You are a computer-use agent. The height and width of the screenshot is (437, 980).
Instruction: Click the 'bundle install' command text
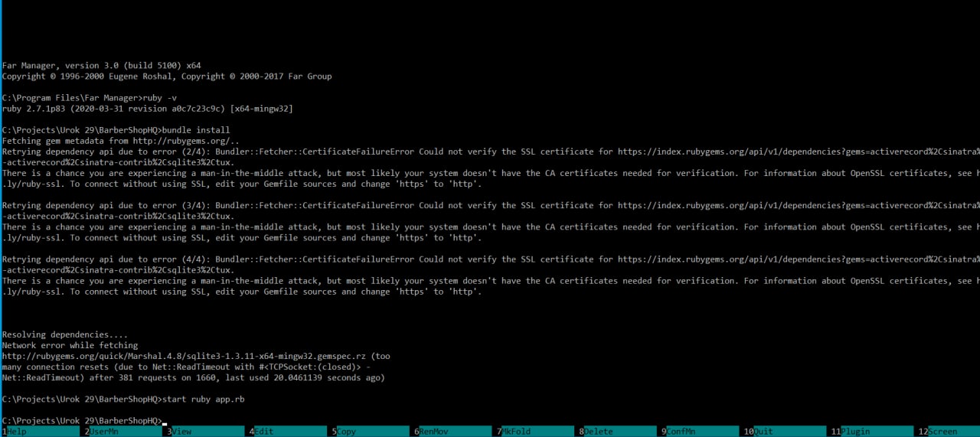point(196,130)
